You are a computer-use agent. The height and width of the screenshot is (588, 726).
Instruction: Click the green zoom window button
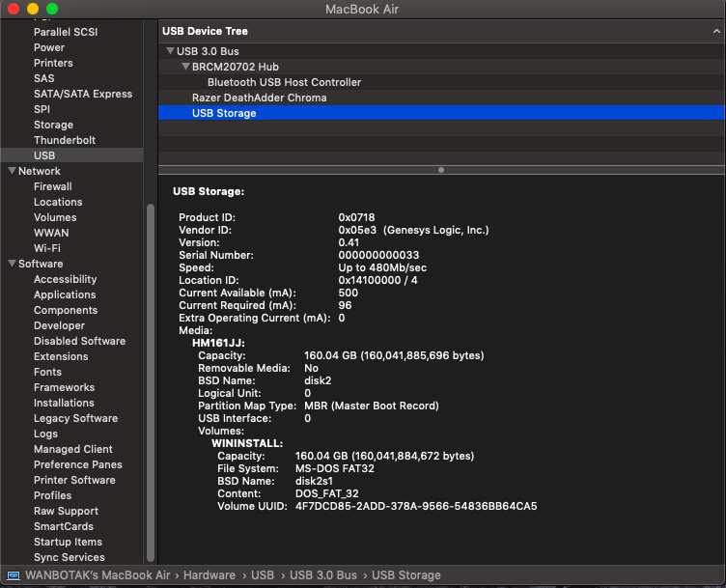(x=52, y=9)
